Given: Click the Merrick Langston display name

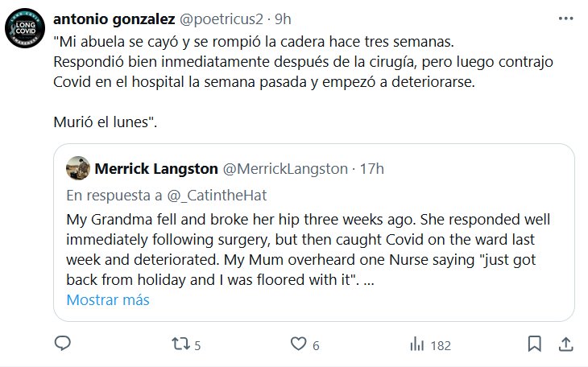Looking at the screenshot, I should click(155, 169).
